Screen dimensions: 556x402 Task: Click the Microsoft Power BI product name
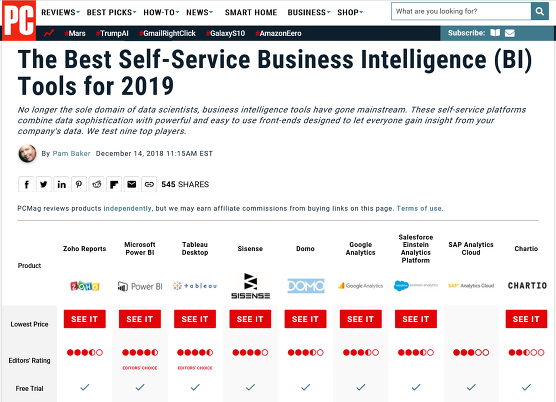click(140, 249)
